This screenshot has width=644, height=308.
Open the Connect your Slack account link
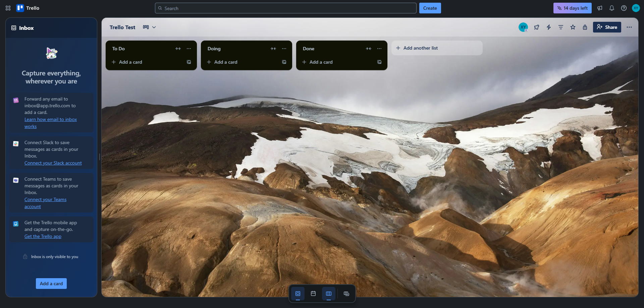(x=53, y=163)
